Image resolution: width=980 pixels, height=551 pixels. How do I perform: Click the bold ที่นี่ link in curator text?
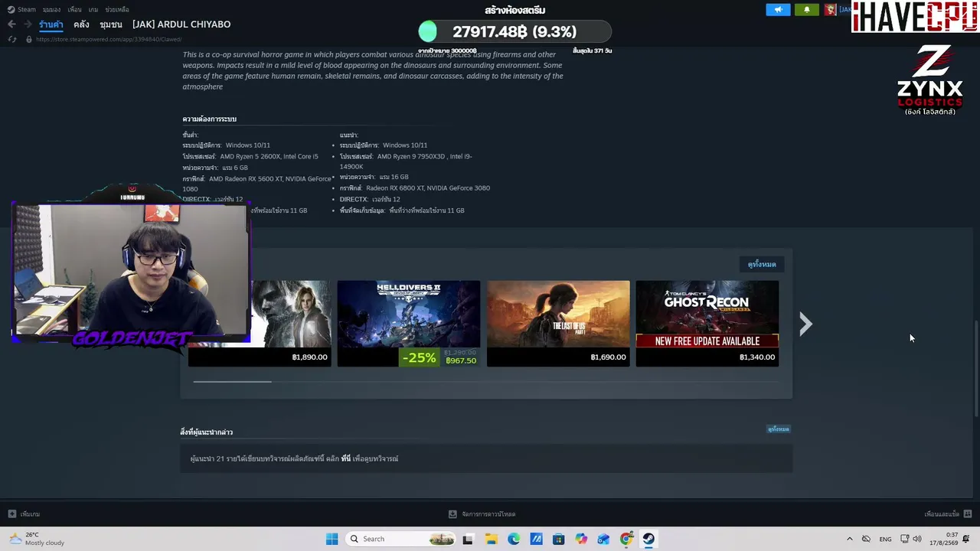pyautogui.click(x=346, y=458)
